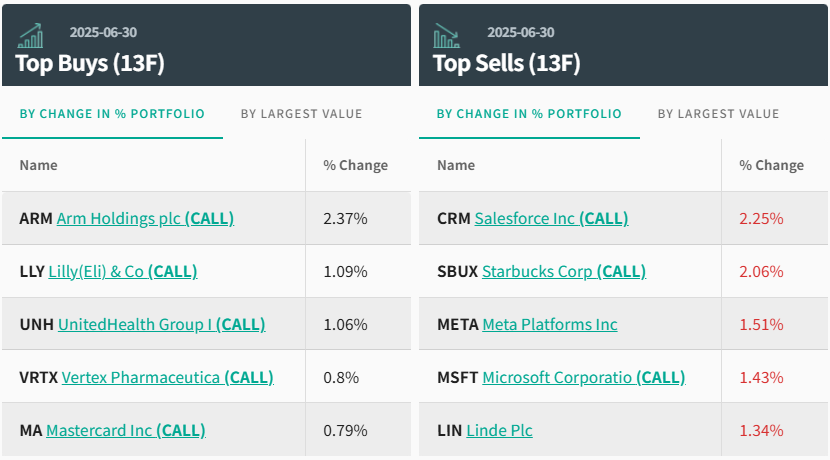Click the Top Sells falling chart icon
This screenshot has height=460, width=830.
coord(446,36)
